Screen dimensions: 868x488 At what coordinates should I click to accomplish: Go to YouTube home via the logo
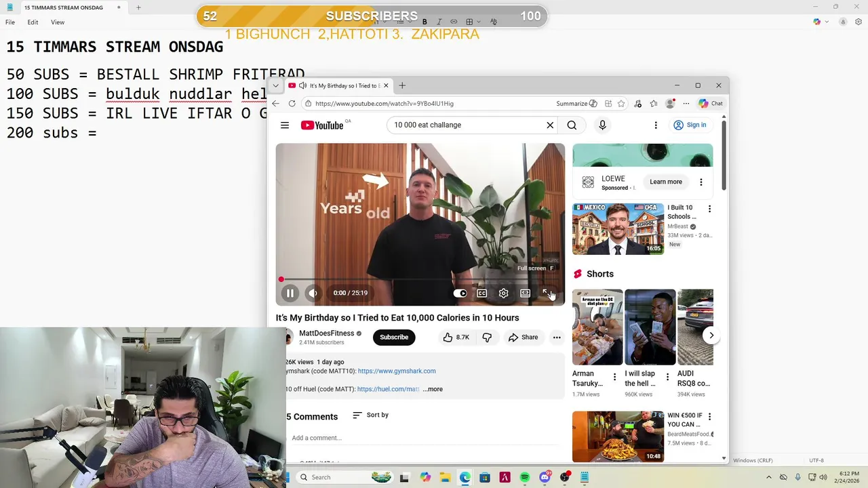[x=322, y=125]
